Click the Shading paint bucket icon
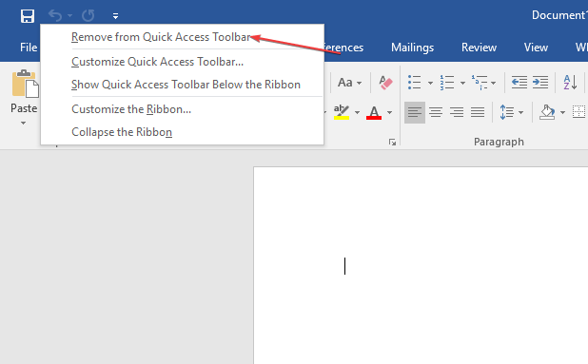 click(547, 112)
